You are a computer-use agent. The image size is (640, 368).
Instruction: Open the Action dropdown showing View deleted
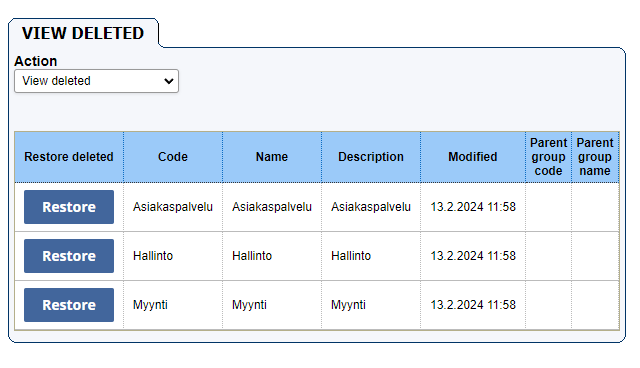[96, 81]
